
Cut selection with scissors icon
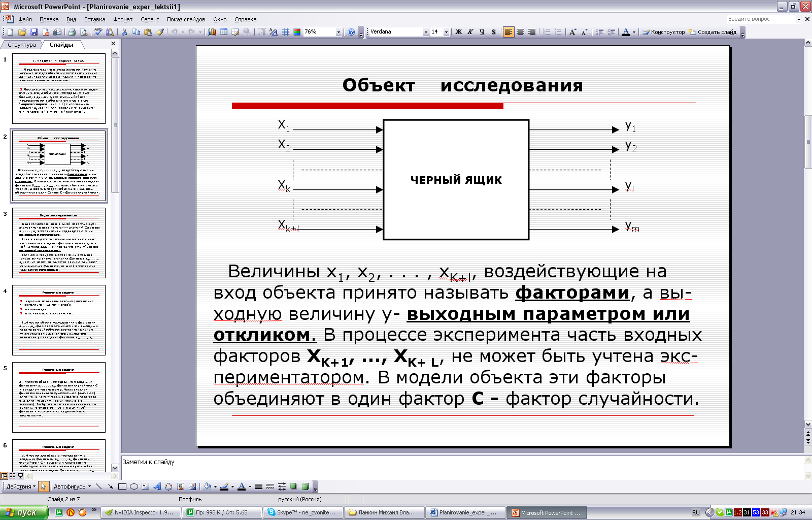pyautogui.click(x=125, y=32)
